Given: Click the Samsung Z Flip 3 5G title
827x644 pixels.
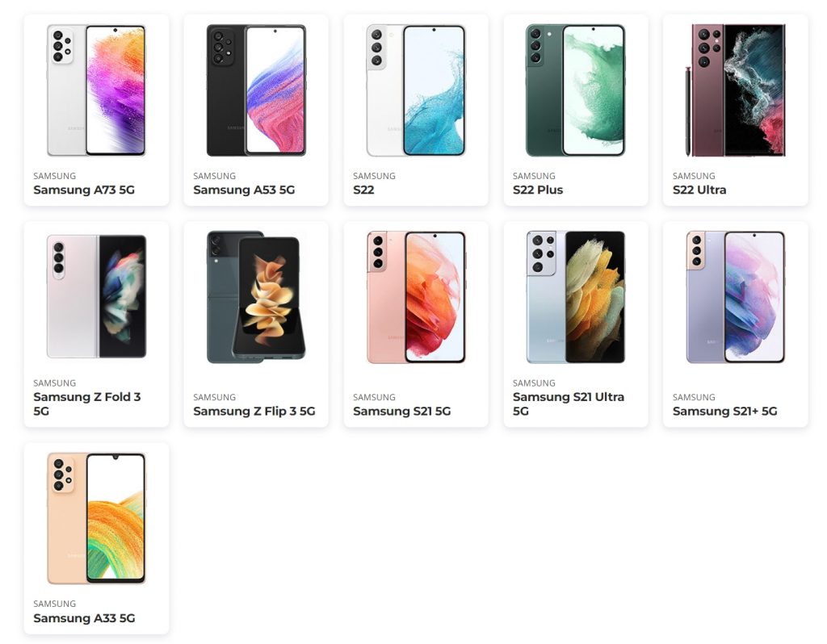Looking at the screenshot, I should pos(254,411).
